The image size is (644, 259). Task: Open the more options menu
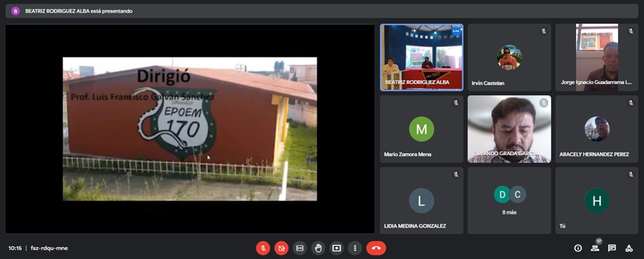(355, 248)
